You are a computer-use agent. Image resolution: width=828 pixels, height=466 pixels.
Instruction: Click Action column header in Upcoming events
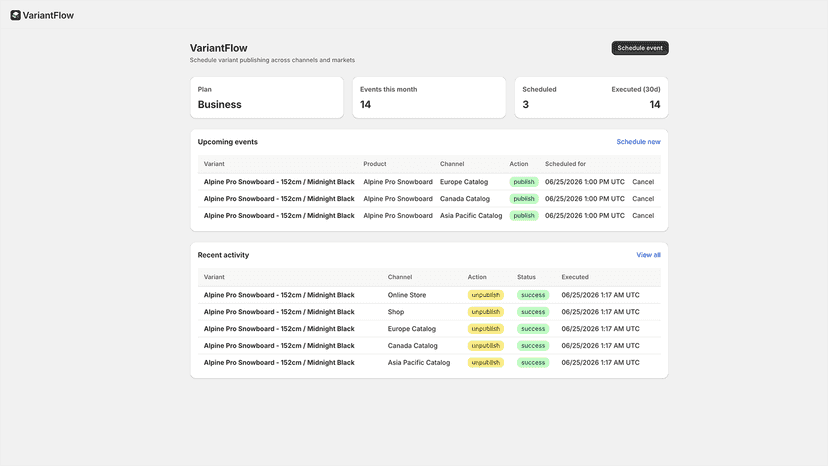pos(519,164)
